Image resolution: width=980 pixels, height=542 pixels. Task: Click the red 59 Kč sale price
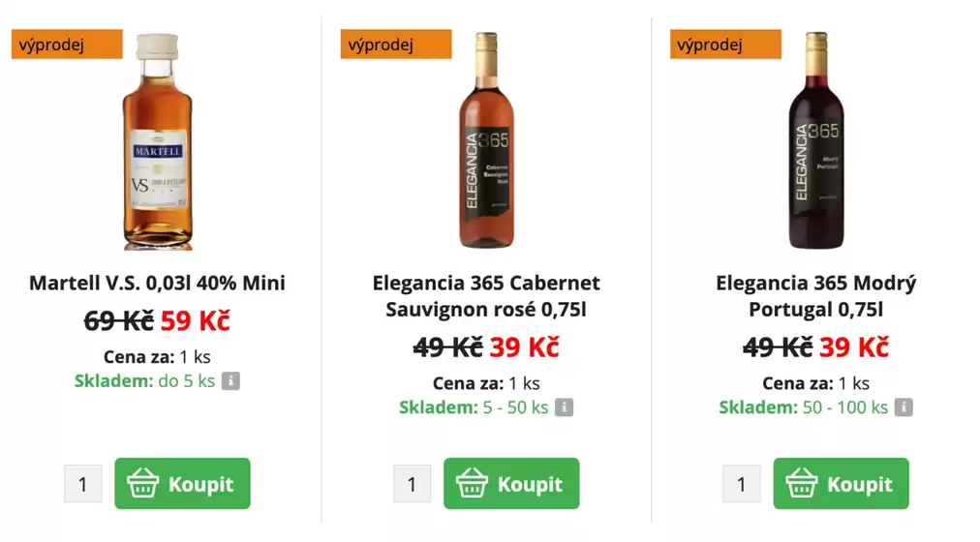(x=195, y=320)
